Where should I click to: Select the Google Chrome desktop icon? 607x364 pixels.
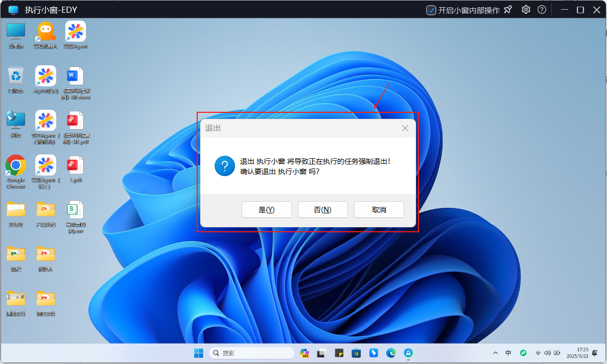click(x=16, y=166)
